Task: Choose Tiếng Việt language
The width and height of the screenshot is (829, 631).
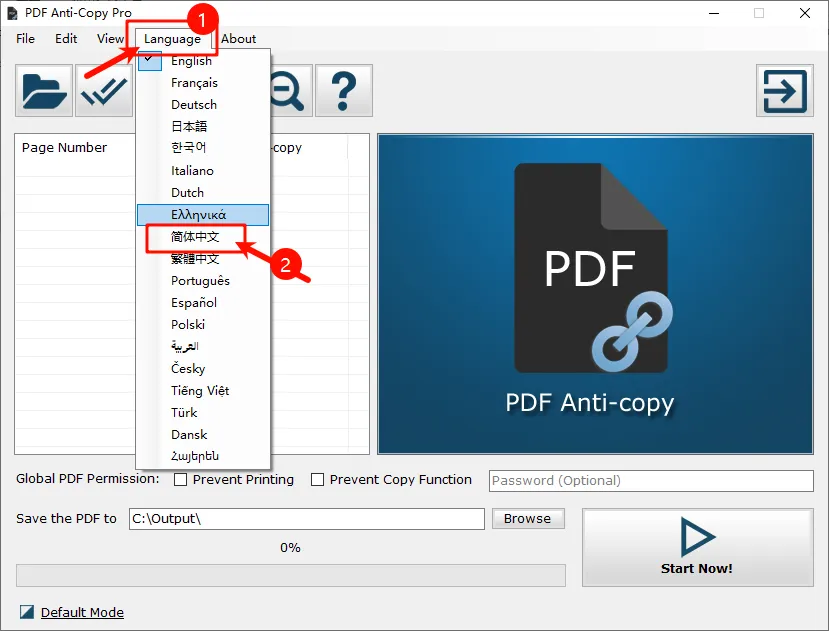Action: pos(203,390)
